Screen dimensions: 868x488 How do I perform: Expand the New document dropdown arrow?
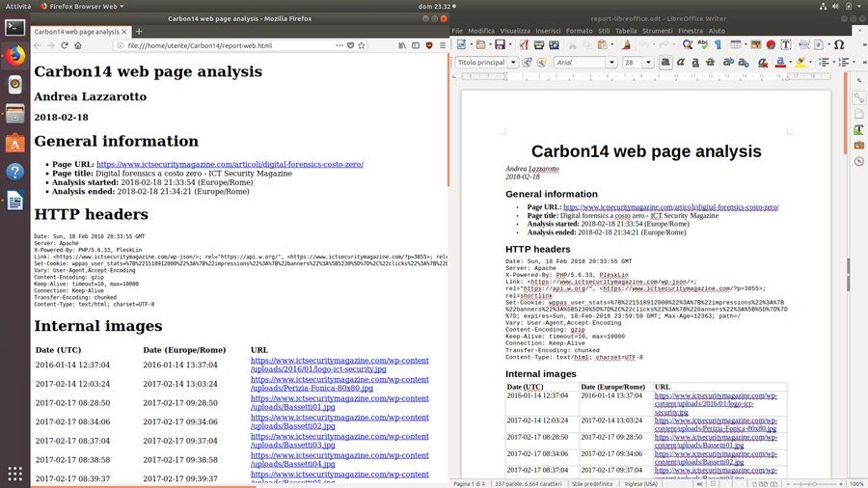[x=471, y=44]
